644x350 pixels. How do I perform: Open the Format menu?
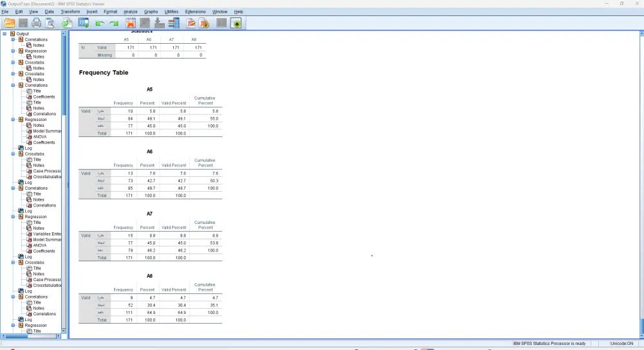[111, 12]
